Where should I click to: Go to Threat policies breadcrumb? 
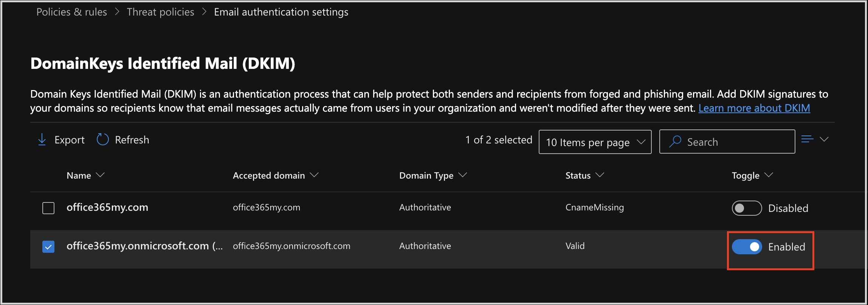tap(160, 12)
